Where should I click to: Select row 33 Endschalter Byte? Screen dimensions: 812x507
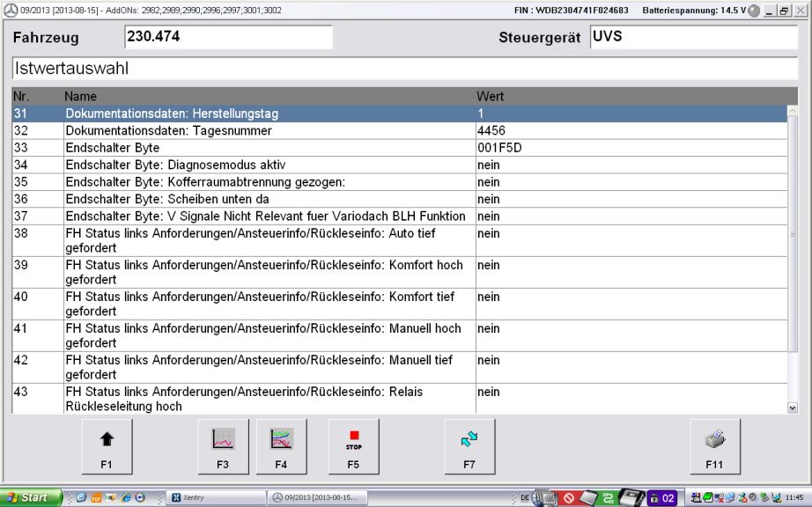pos(399,148)
